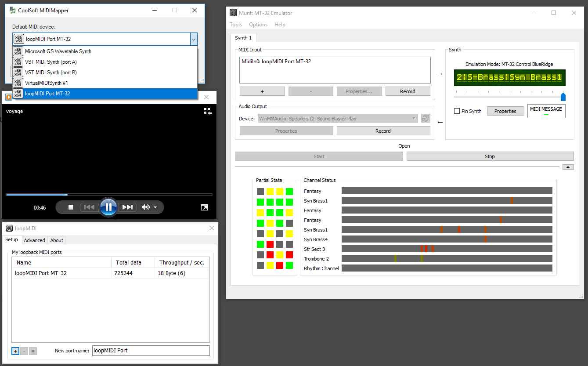Expand the Default MIDI device dropdown
This screenshot has width=588, height=366.
[x=193, y=39]
